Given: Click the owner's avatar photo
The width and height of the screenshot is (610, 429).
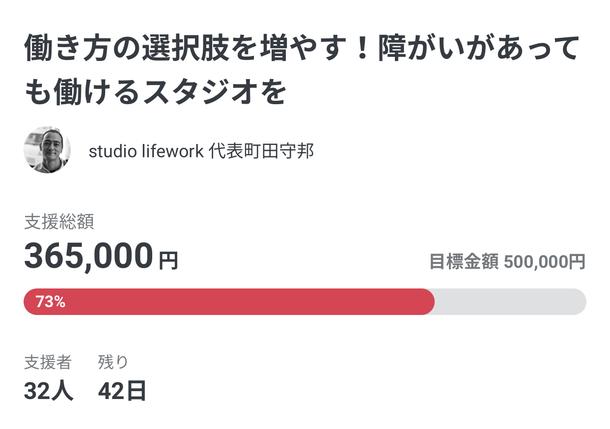Looking at the screenshot, I should point(47,151).
